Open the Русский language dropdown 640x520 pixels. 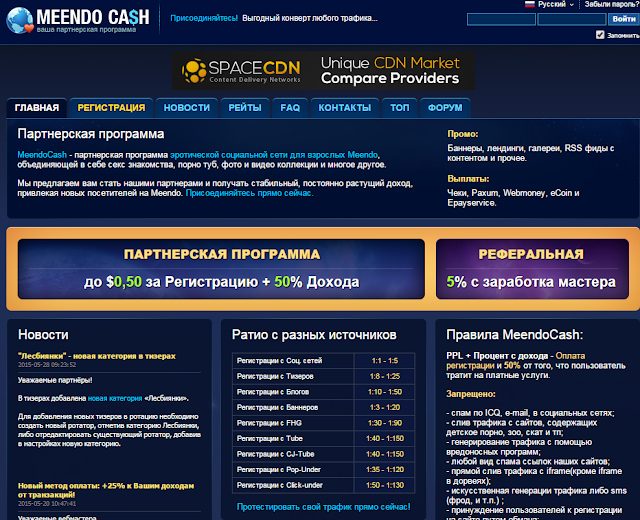pos(556,4)
